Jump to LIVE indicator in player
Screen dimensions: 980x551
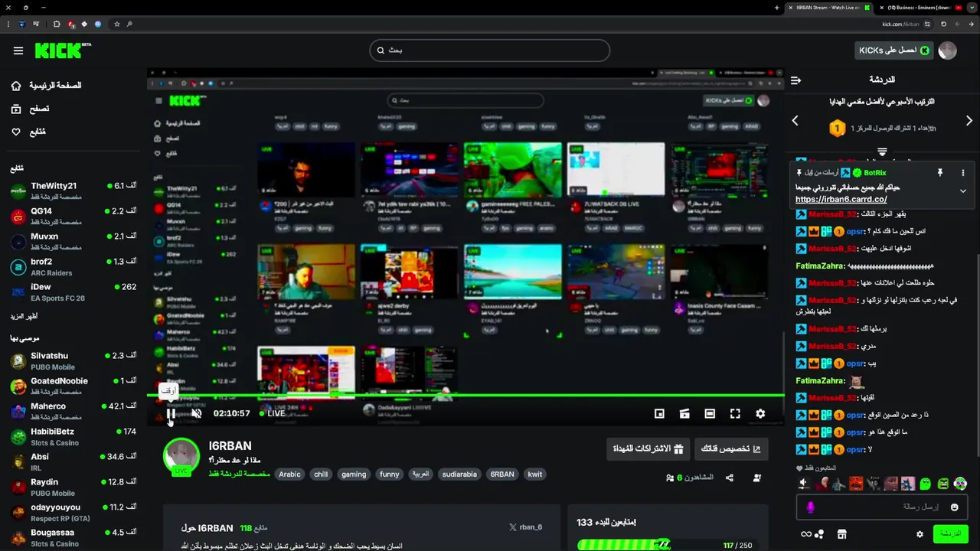click(x=273, y=413)
